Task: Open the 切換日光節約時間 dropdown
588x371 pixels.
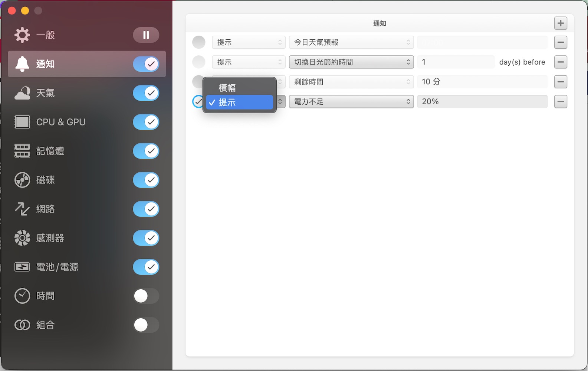Action: pos(351,62)
